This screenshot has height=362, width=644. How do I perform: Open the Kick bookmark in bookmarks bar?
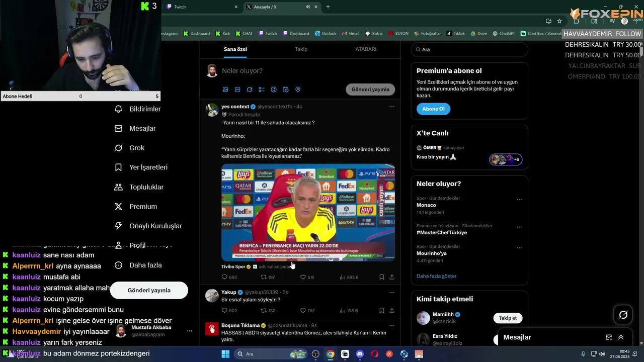coord(223,34)
